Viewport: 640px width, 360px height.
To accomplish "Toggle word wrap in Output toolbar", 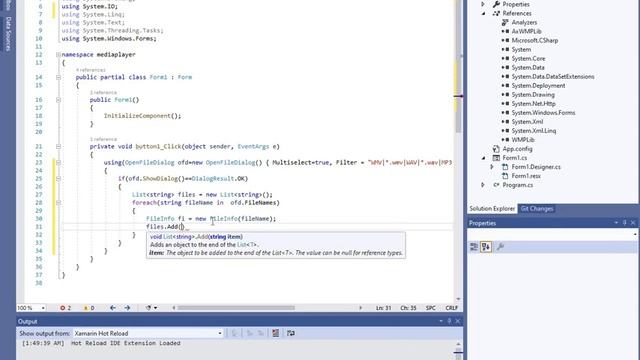I will [291, 333].
